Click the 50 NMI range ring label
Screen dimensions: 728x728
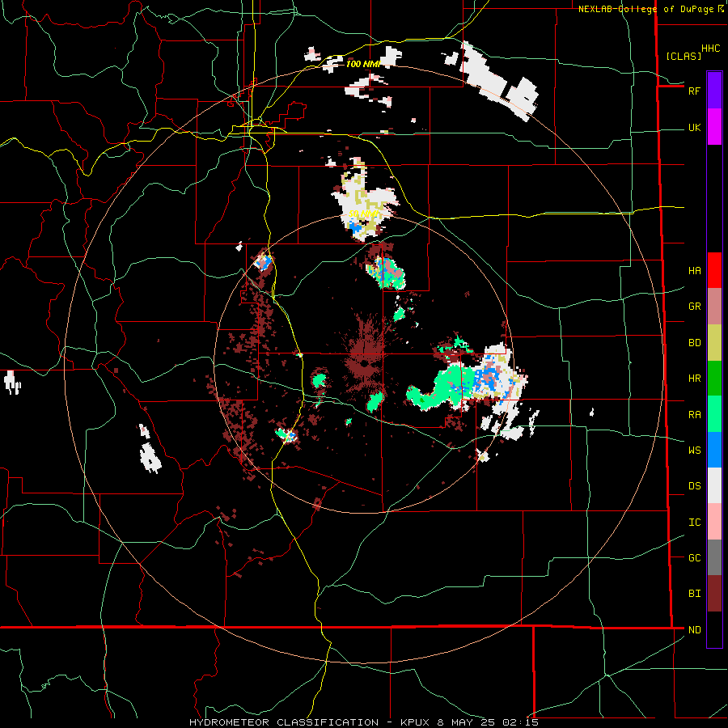click(x=363, y=214)
